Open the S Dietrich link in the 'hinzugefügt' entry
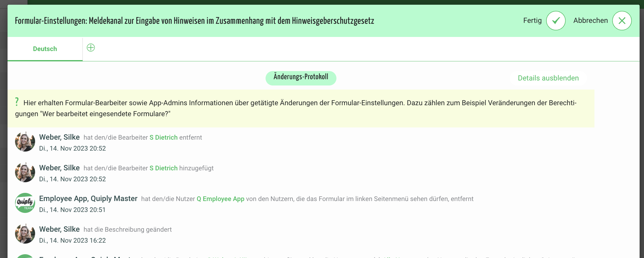This screenshot has width=644, height=258. 163,168
